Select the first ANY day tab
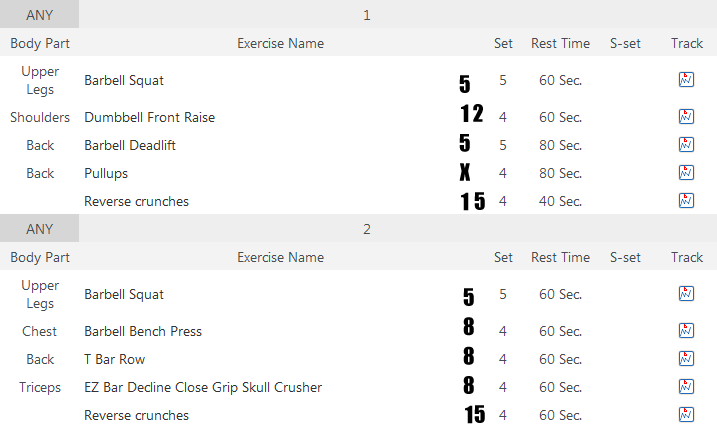Screen dimensions: 717x428 39,15
